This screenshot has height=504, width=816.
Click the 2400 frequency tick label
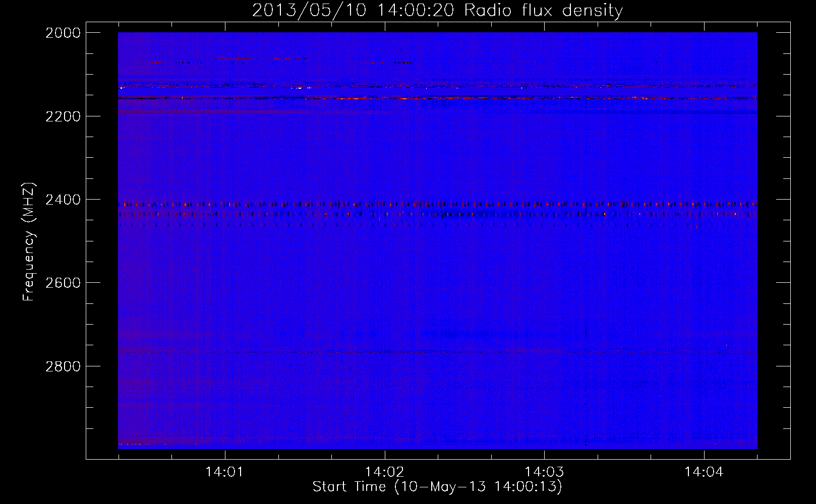(x=63, y=200)
